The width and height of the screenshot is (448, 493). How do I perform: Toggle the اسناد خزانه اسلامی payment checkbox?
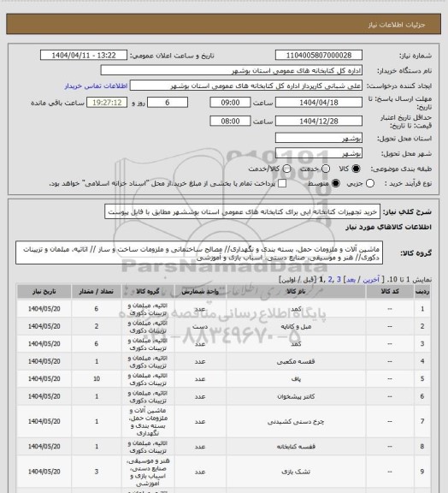point(282,183)
